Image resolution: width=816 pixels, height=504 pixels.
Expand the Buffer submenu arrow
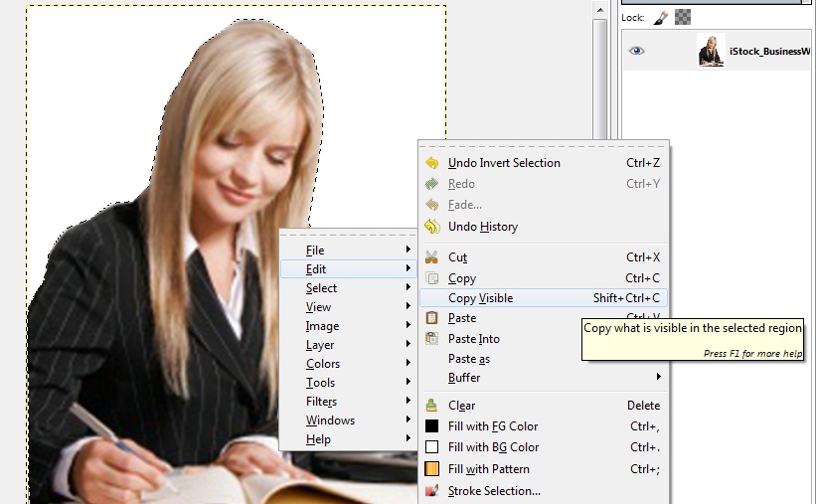[x=658, y=376]
